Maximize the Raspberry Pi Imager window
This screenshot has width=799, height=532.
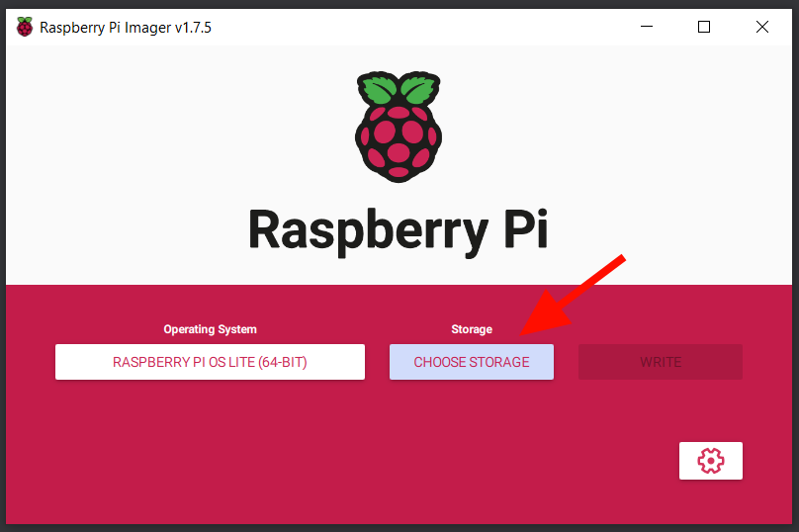(x=704, y=27)
